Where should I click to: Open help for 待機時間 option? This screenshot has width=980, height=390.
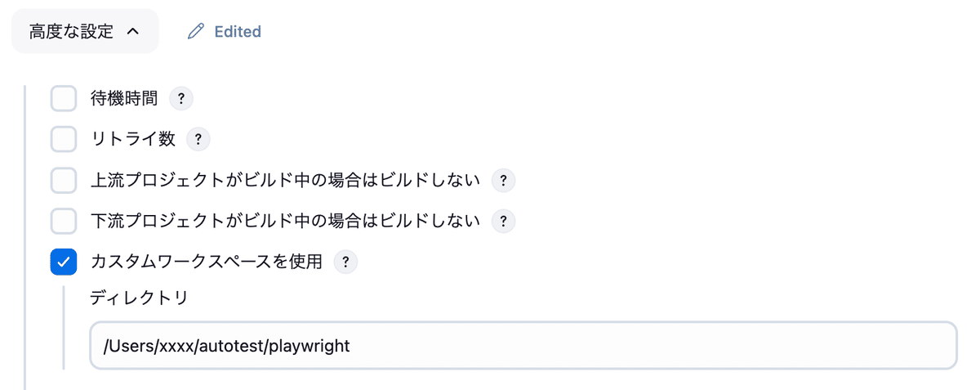point(180,99)
